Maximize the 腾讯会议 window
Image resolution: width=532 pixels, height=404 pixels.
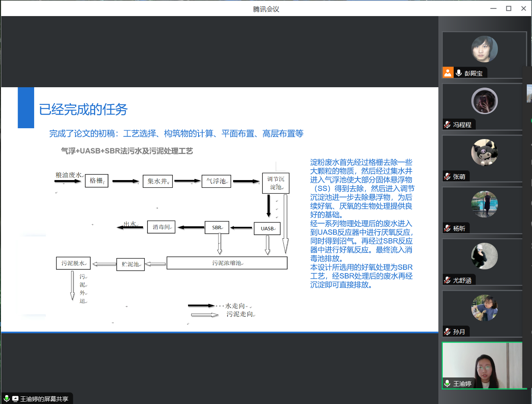pos(508,8)
